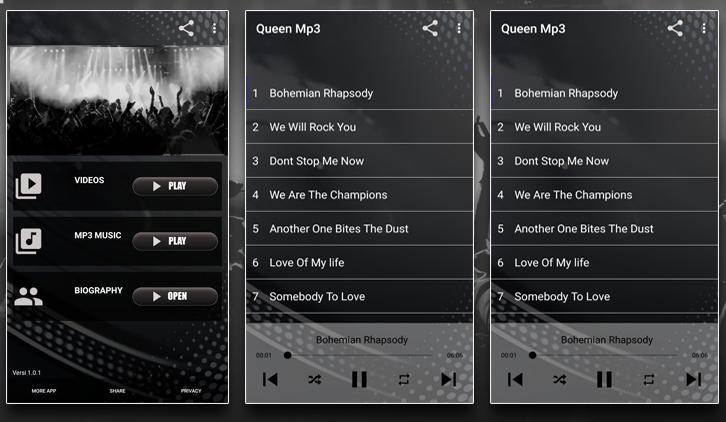This screenshot has width=726, height=422.
Task: Select Love Of My life in middle playlist
Action: coord(359,263)
